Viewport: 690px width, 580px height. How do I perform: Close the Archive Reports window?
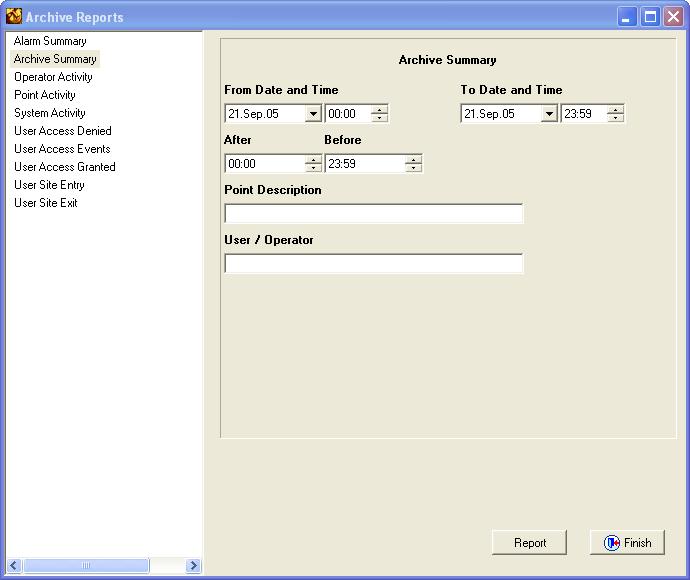pyautogui.click(x=673, y=17)
